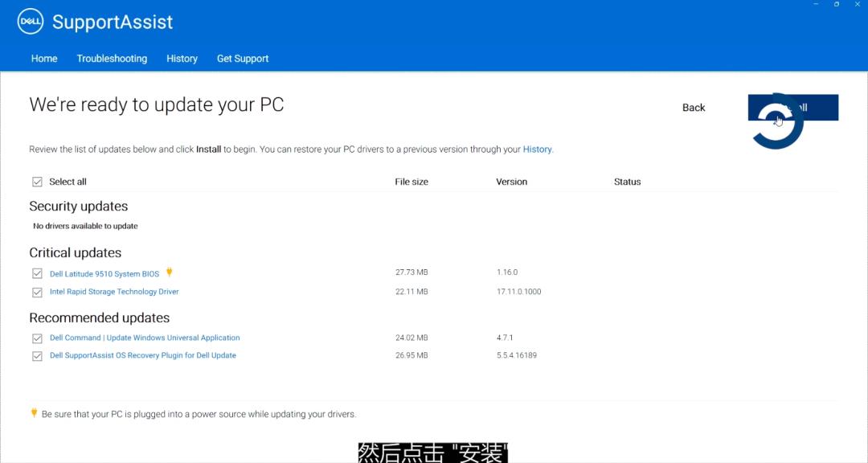This screenshot has height=463, width=868.
Task: Click the Dell logo in the header
Action: pos(29,22)
